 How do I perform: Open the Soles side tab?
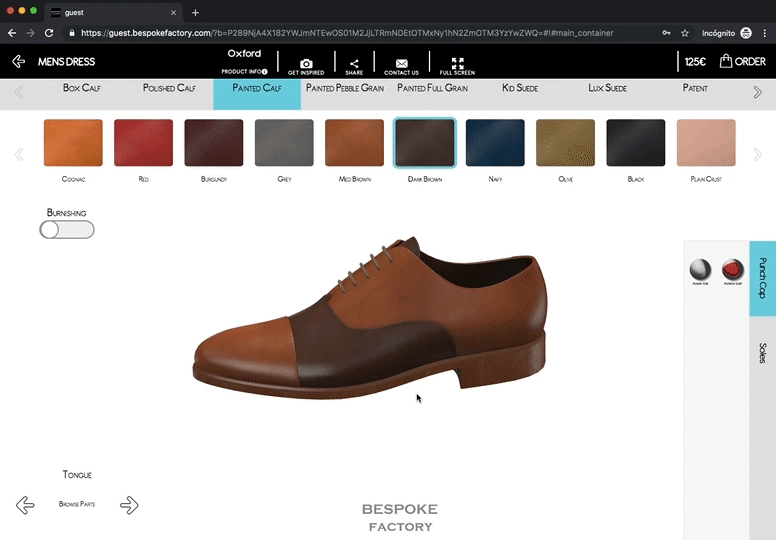click(762, 353)
